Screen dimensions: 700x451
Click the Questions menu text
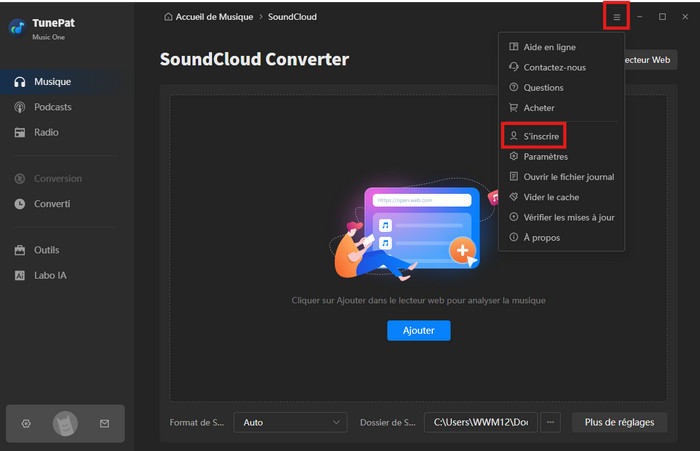pyautogui.click(x=543, y=88)
